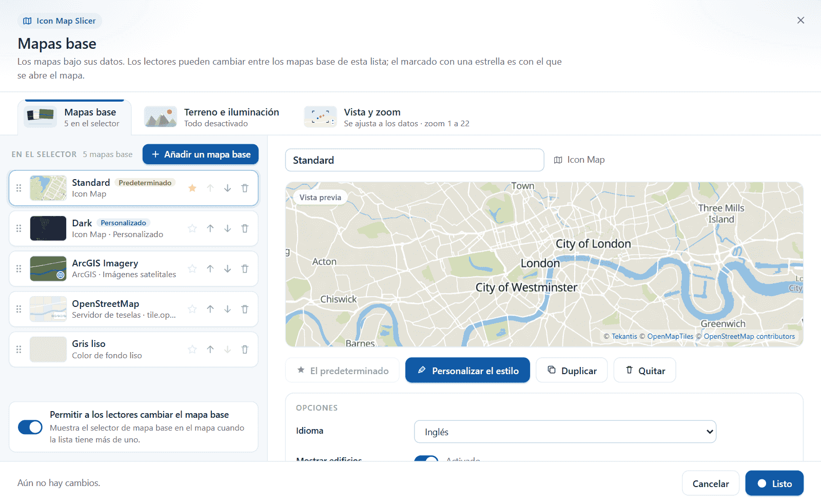
Task: Move Gris liso up
Action: pyautogui.click(x=210, y=350)
